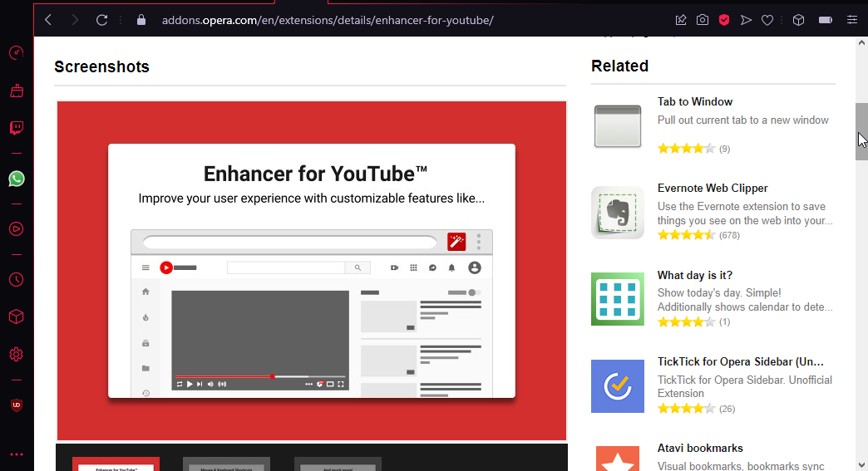This screenshot has width=868, height=471.
Task: Open What day is it? extension
Action: coord(695,275)
